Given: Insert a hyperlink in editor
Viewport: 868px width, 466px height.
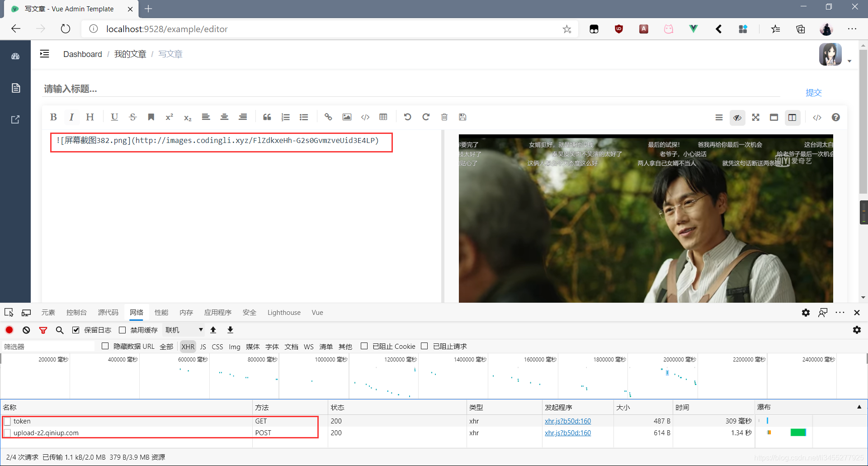Looking at the screenshot, I should coord(328,117).
